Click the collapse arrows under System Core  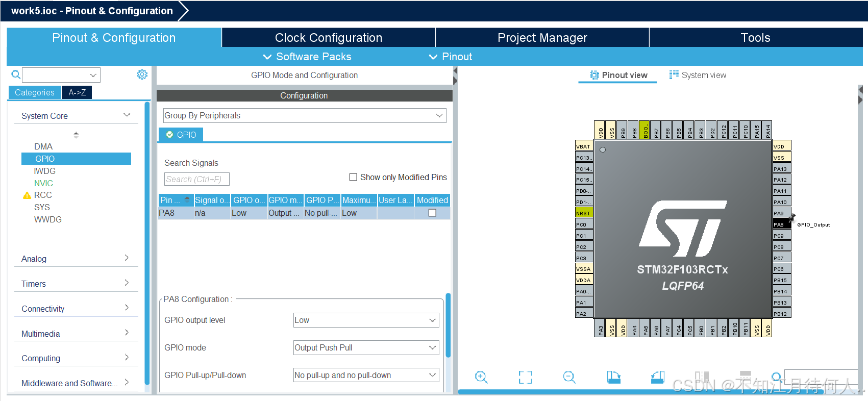pyautogui.click(x=76, y=135)
